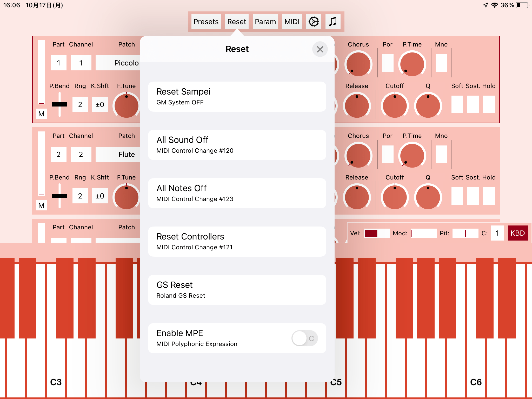Toggle Part 2 mute M button
This screenshot has width=532, height=399.
coord(41,205)
